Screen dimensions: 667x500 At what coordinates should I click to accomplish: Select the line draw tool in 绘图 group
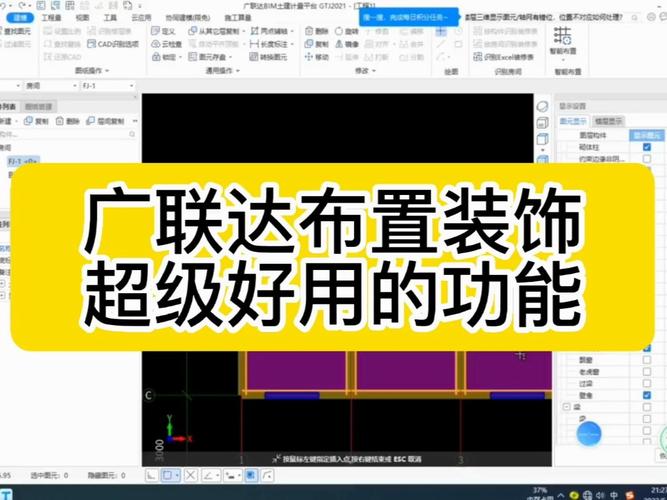[x=441, y=44]
